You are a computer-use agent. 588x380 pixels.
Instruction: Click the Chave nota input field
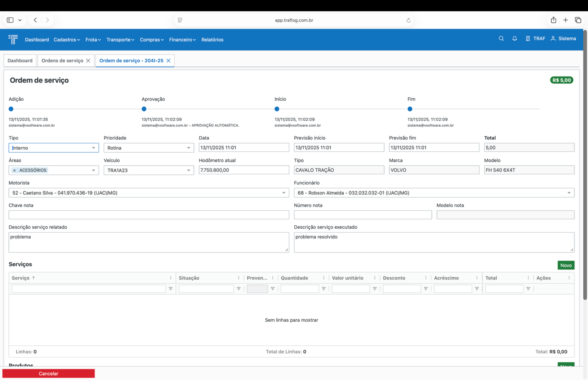(149, 215)
